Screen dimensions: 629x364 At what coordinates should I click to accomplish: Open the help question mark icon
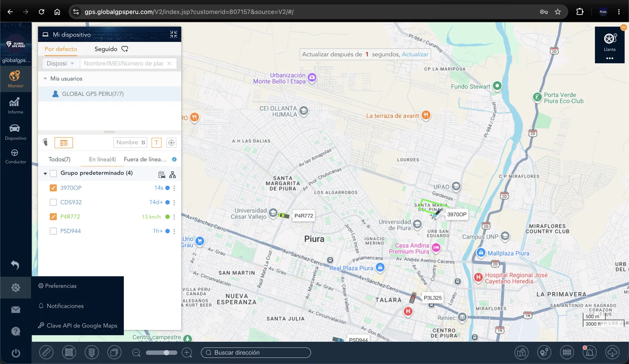tap(15, 331)
